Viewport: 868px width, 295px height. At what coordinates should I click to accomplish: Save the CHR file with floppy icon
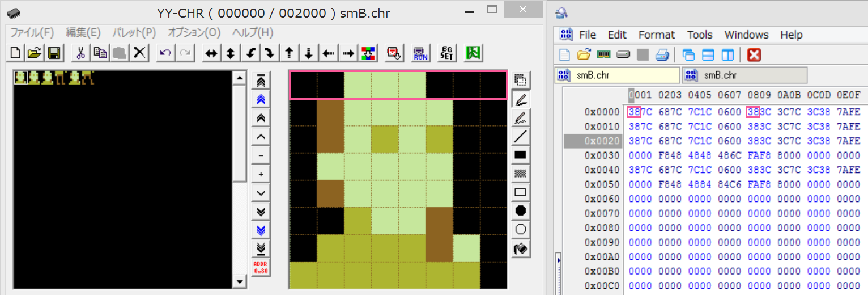(54, 53)
